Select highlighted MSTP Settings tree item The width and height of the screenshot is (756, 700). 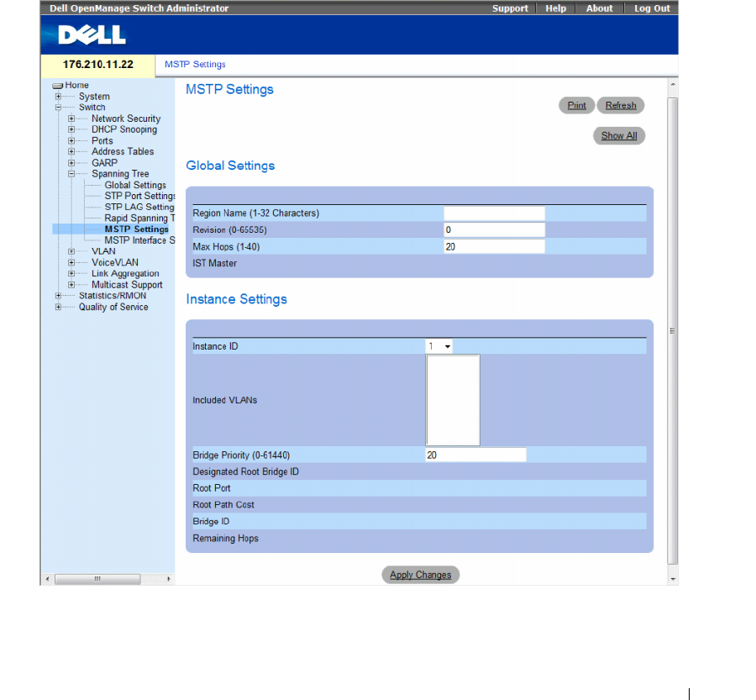(136, 229)
